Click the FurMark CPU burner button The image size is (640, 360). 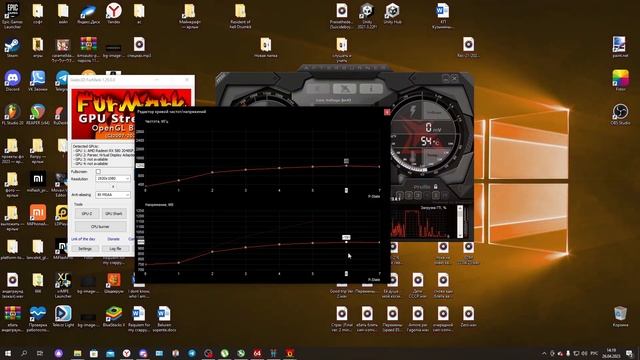100,227
